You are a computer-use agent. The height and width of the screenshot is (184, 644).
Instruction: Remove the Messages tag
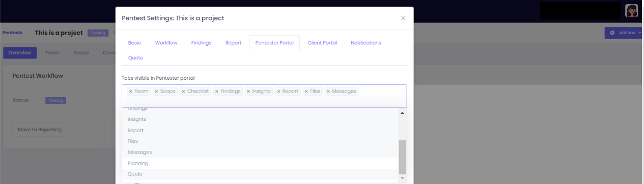328,91
